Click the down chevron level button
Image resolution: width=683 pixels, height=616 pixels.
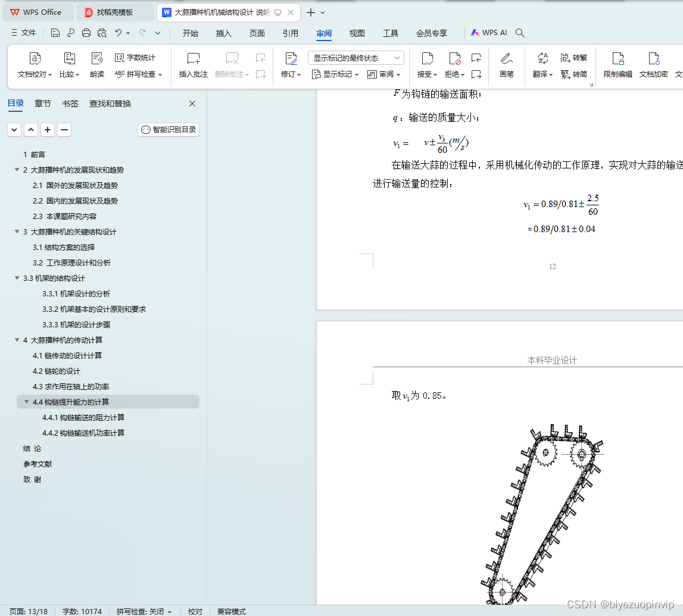point(14,130)
